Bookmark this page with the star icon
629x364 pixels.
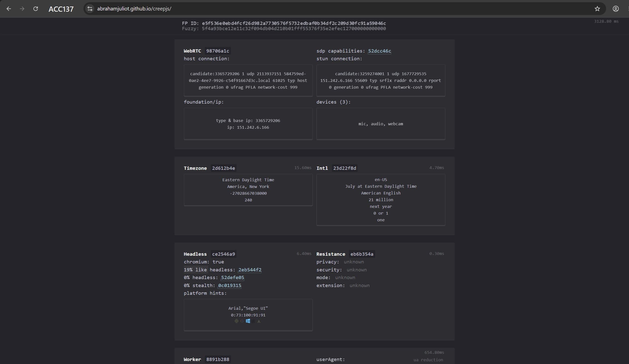[x=597, y=9]
